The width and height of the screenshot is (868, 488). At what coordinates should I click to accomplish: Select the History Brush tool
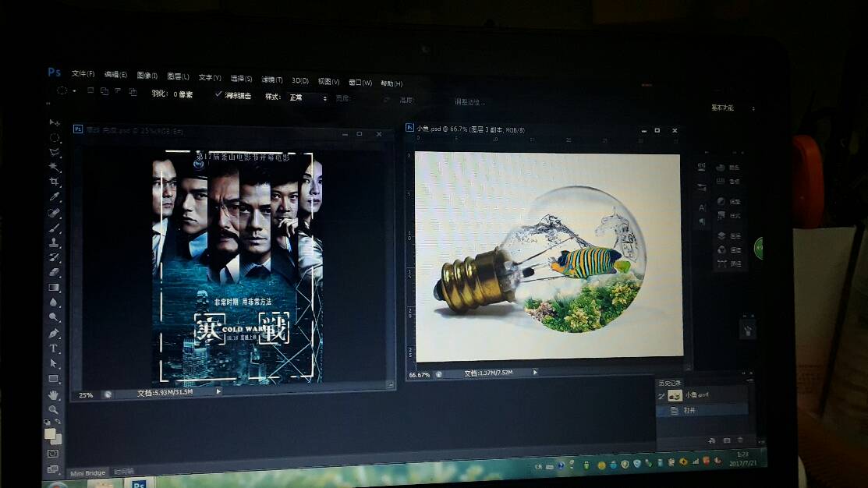pyautogui.click(x=55, y=257)
